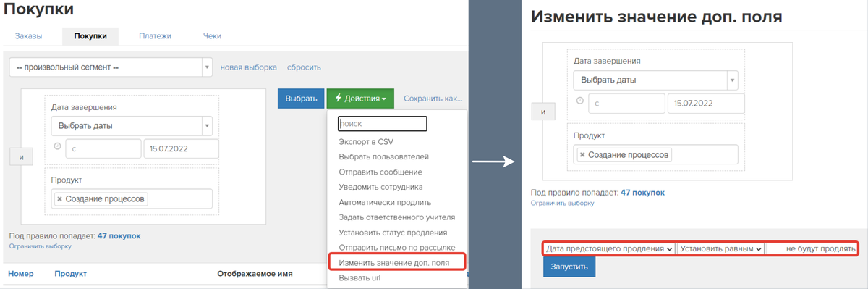This screenshot has height=289, width=868.
Task: Open left Выбрать даты dropdown
Action: (x=132, y=125)
